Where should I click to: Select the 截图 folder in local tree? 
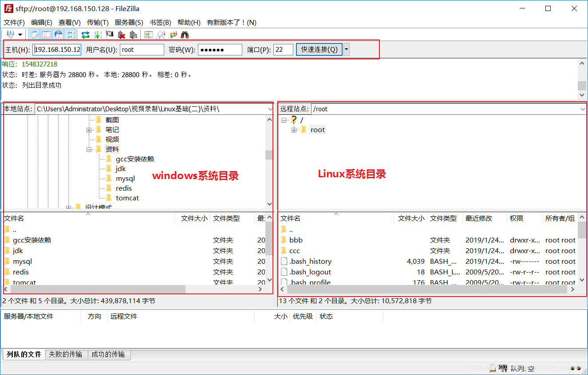[x=112, y=120]
